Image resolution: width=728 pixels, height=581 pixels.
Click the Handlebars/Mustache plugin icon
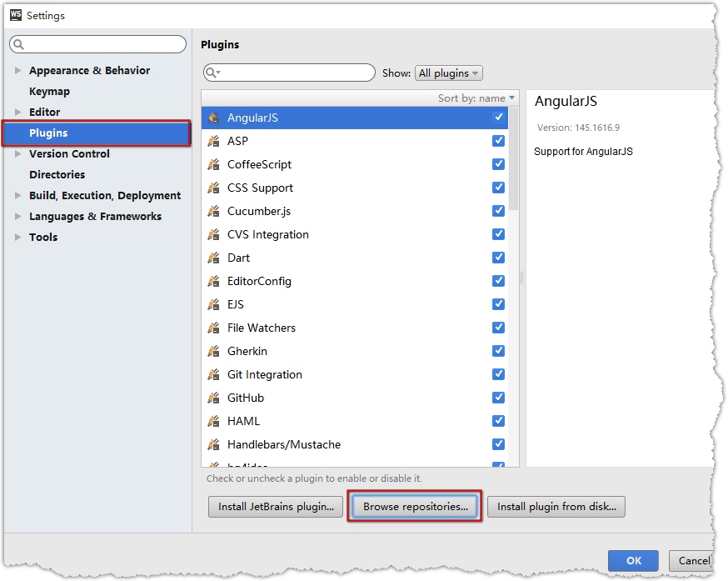click(x=213, y=444)
